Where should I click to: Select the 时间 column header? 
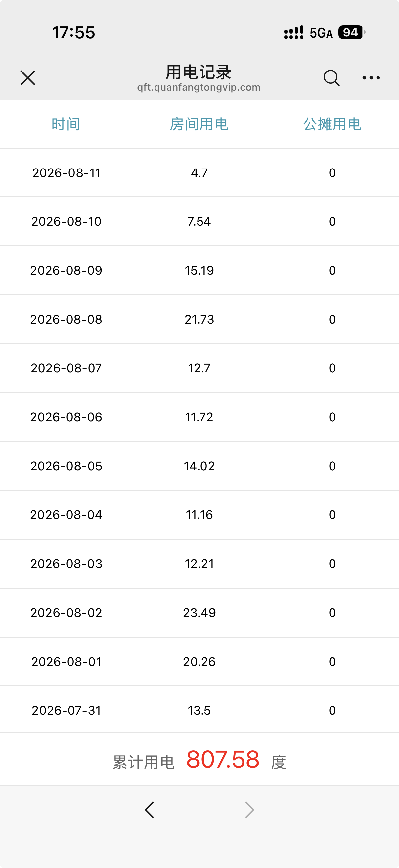pyautogui.click(x=66, y=124)
